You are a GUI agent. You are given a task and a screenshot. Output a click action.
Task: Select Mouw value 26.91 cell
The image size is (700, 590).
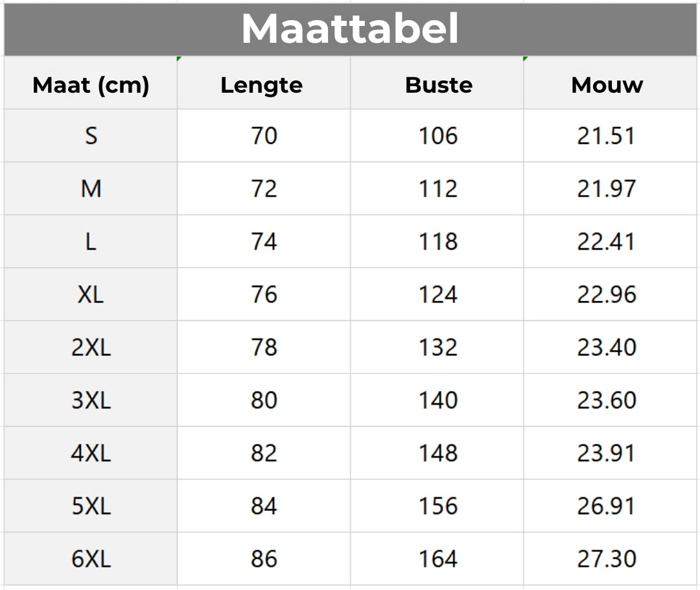pyautogui.click(x=610, y=506)
